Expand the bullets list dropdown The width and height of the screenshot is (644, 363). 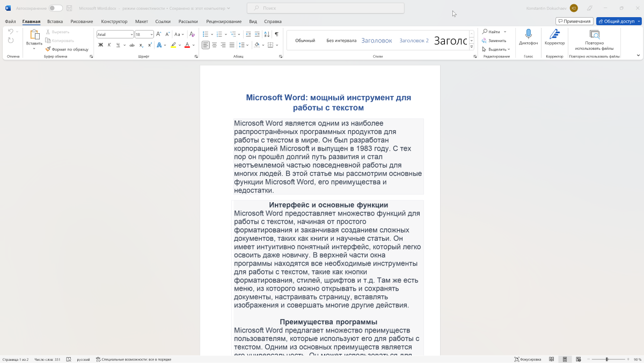212,34
